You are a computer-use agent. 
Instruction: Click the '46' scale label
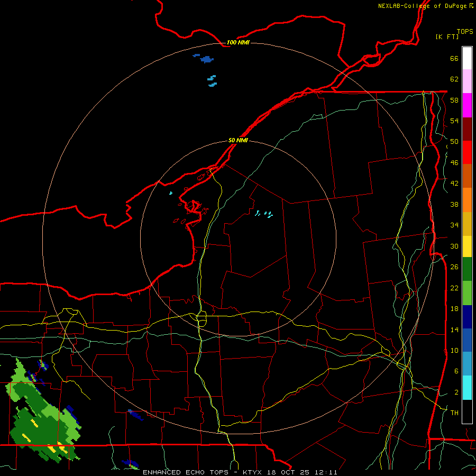pos(454,163)
